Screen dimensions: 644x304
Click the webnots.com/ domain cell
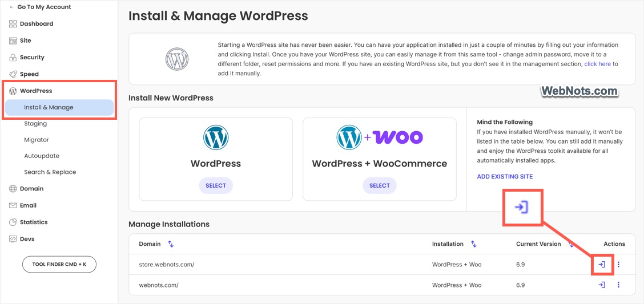159,285
